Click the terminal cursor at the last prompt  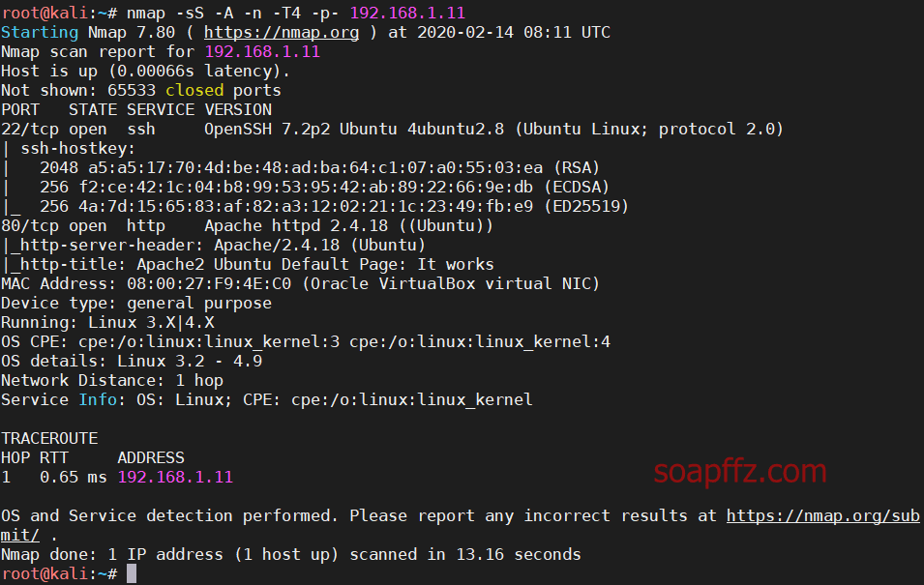point(132,573)
